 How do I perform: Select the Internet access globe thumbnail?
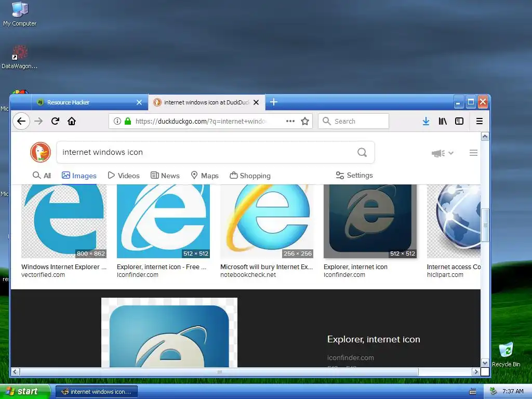click(454, 221)
